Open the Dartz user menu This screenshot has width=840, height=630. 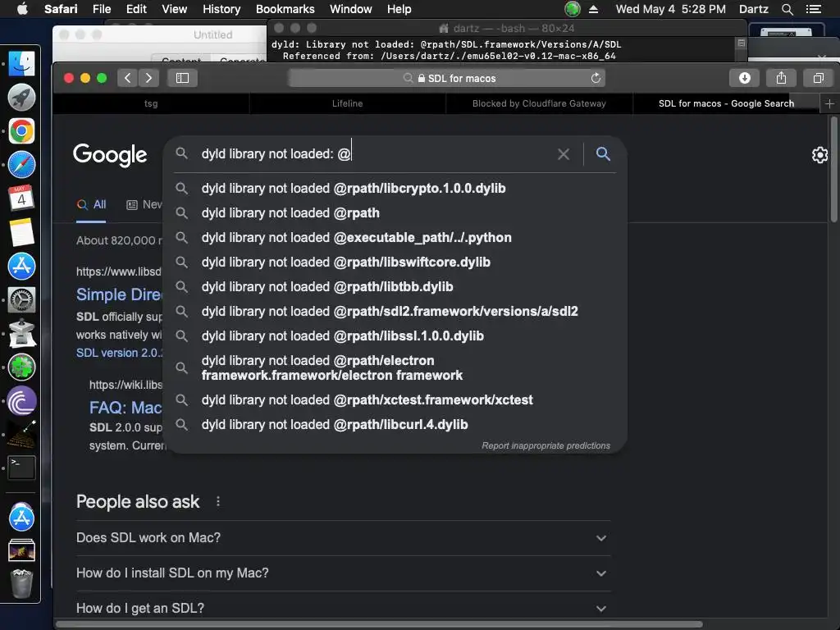tap(753, 9)
